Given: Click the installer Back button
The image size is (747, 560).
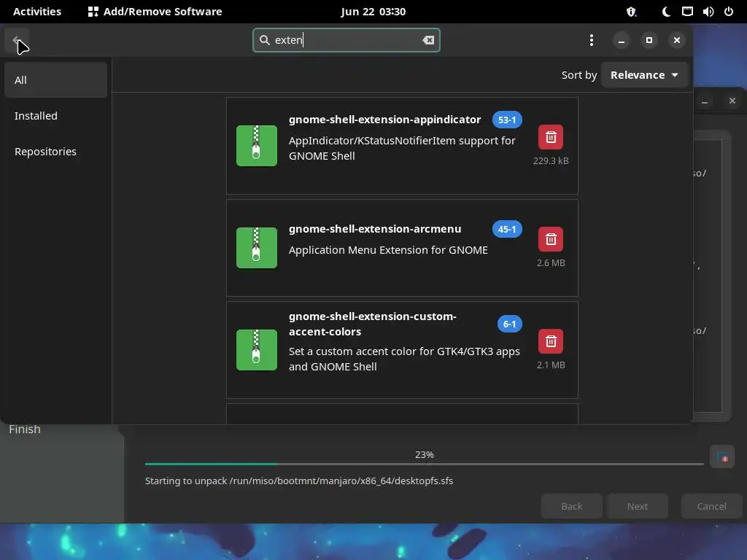Looking at the screenshot, I should point(572,506).
